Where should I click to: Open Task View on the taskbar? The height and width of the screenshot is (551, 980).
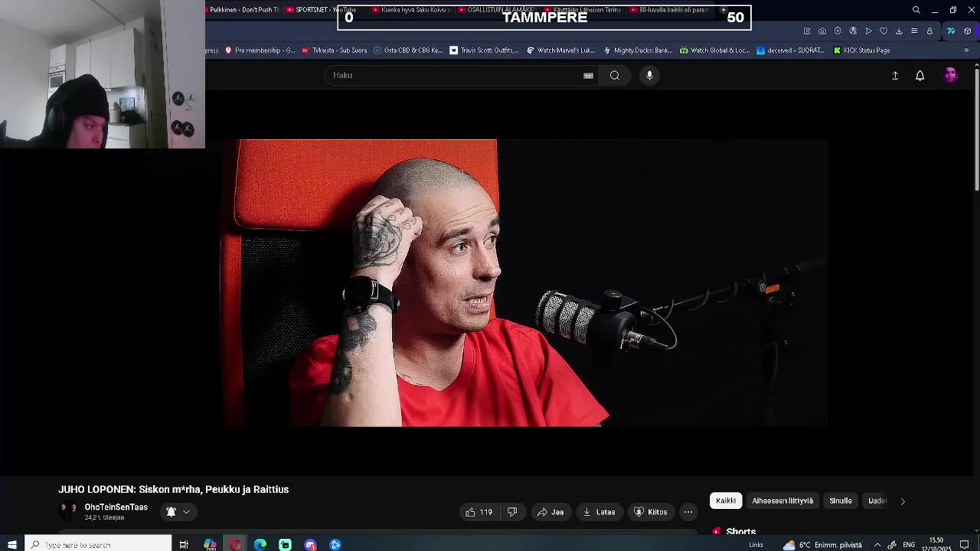point(184,545)
